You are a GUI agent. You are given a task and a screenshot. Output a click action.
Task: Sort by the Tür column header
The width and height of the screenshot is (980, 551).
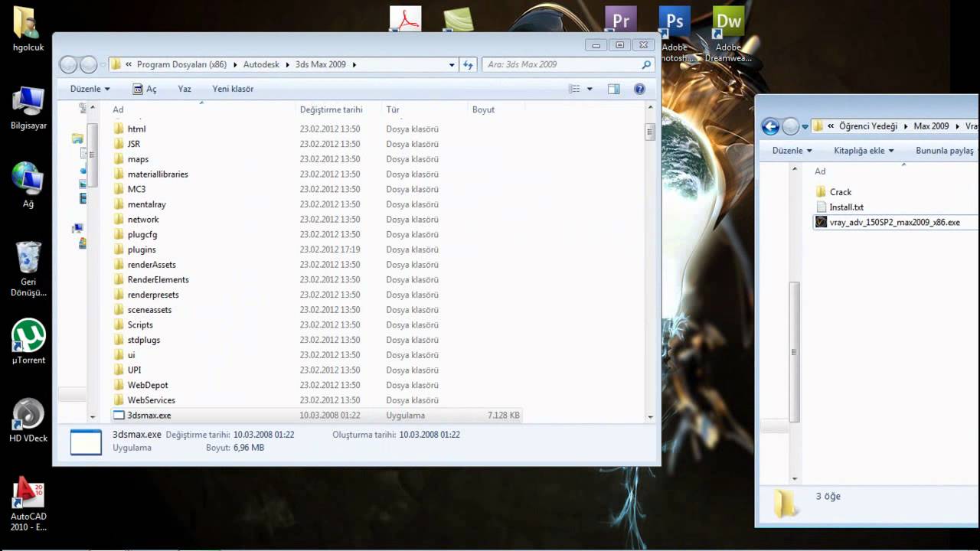393,109
